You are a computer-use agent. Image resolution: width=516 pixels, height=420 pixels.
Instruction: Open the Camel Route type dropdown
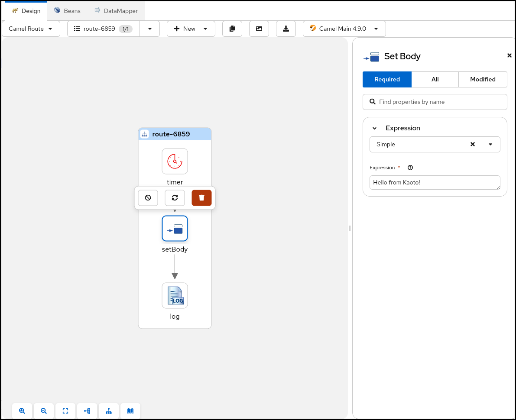click(31, 29)
